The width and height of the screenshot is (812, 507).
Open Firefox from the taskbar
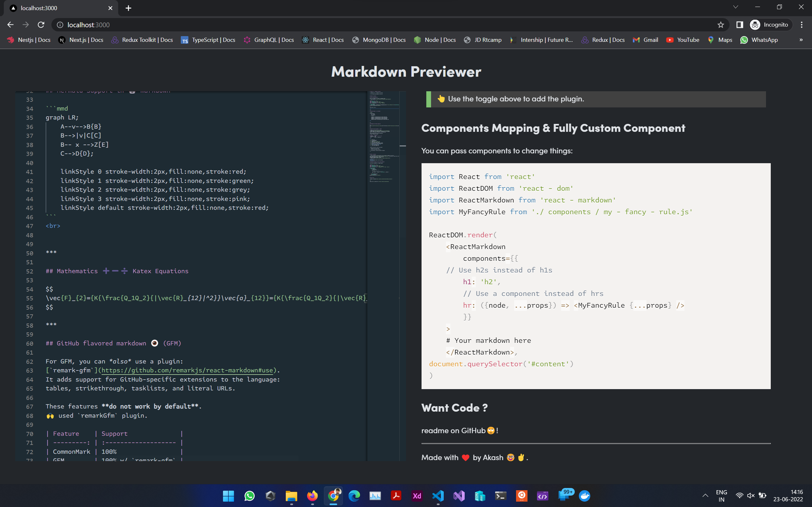click(312, 496)
